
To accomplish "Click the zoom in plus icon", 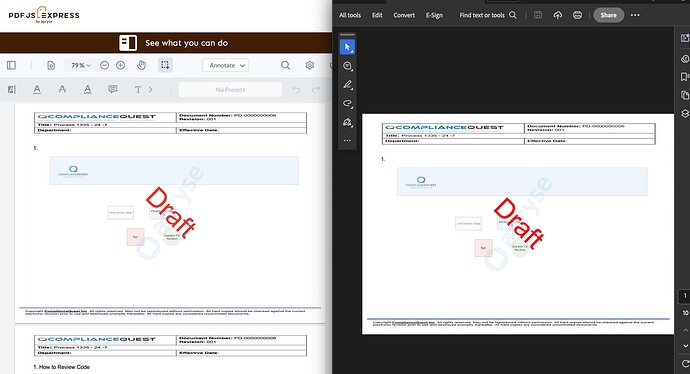I will click(x=121, y=65).
